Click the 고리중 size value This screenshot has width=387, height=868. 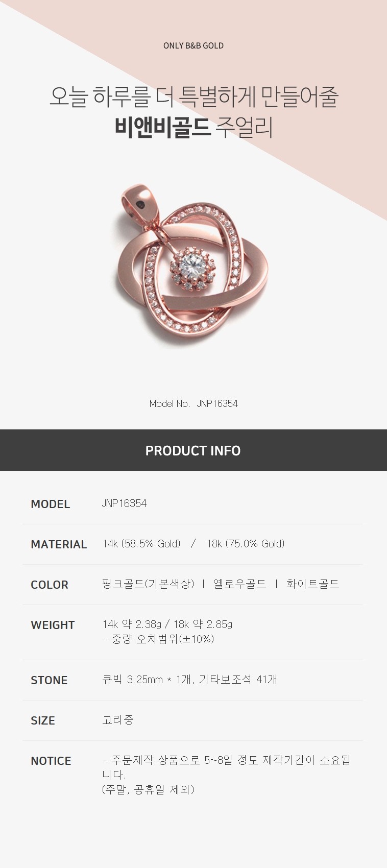118,720
